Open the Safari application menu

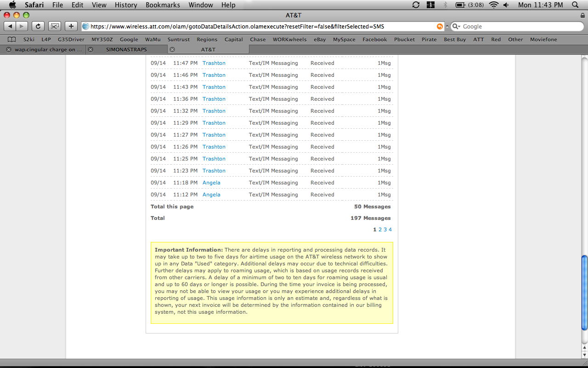(x=34, y=5)
